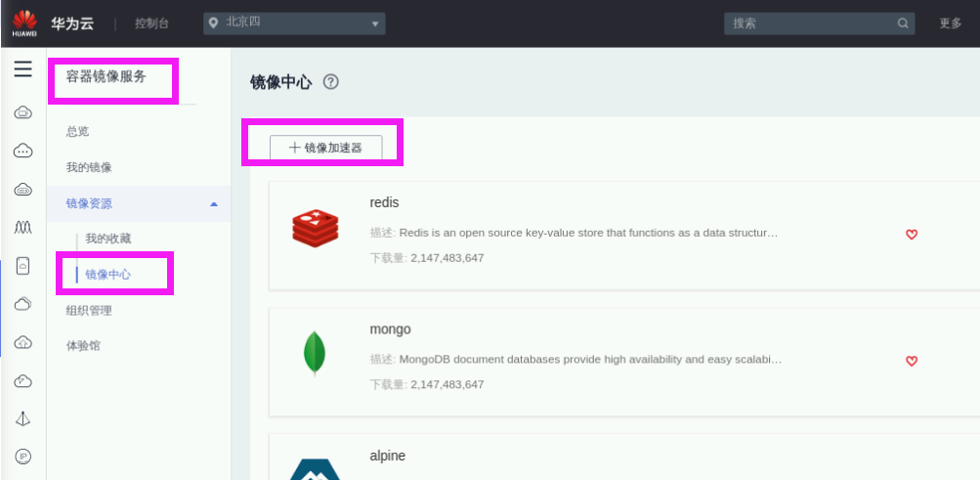Image resolution: width=980 pixels, height=480 pixels.
Task: Open the 北京四 region dropdown
Action: point(294,23)
